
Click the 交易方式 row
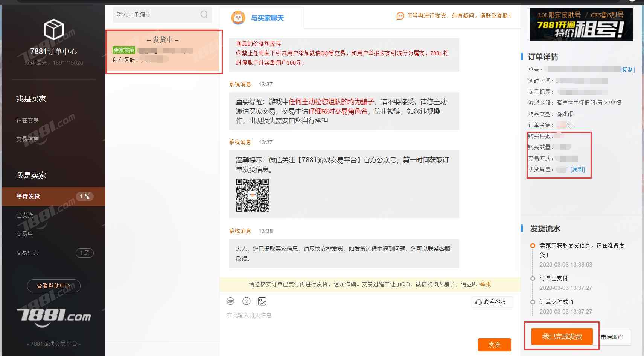(x=553, y=158)
